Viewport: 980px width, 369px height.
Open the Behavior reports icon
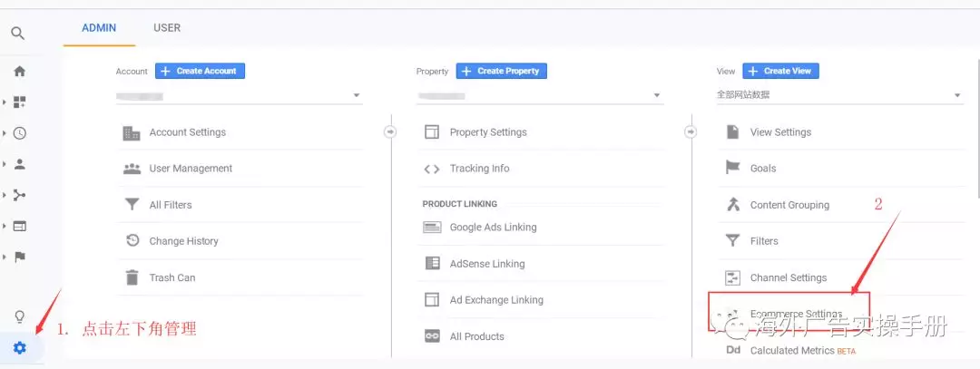[x=19, y=226]
